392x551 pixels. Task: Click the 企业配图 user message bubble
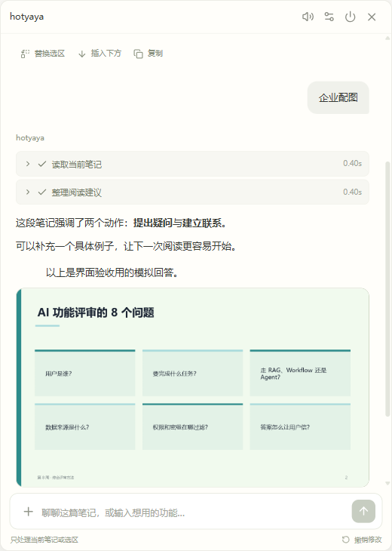338,97
